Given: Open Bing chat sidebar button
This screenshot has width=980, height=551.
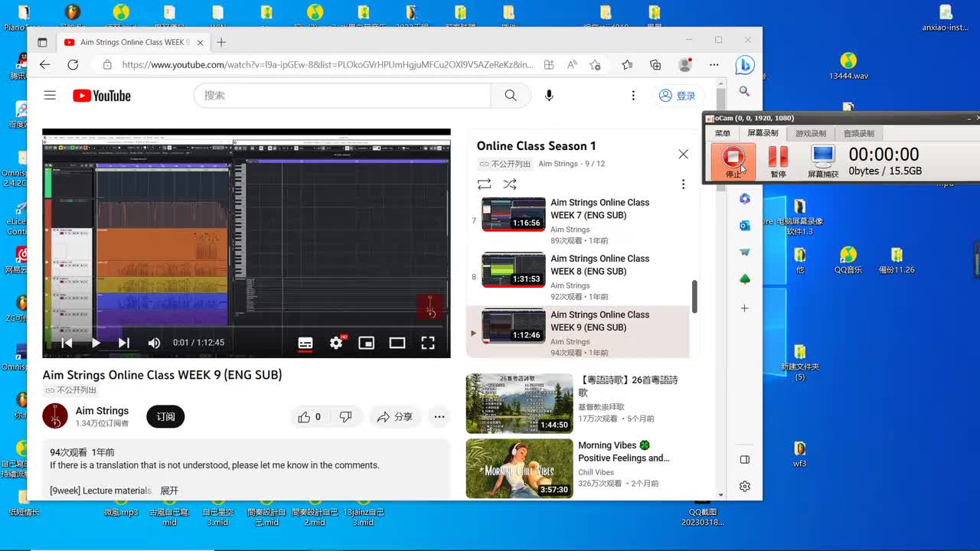Looking at the screenshot, I should pos(745,65).
